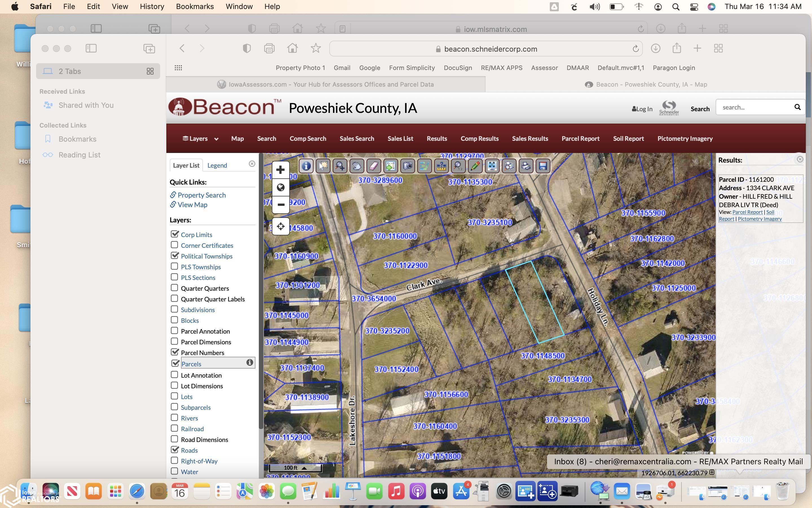
Task: Zoom in with the plus map button
Action: click(281, 170)
